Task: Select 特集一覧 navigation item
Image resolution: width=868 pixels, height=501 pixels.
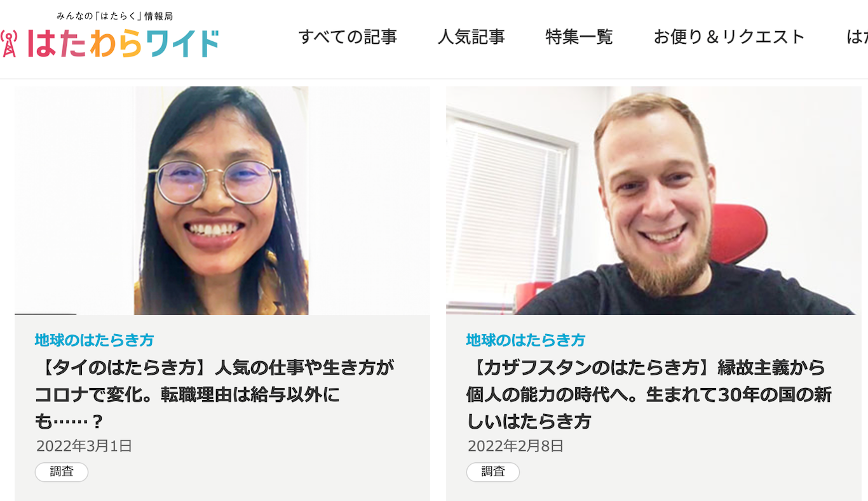Action: (x=579, y=37)
